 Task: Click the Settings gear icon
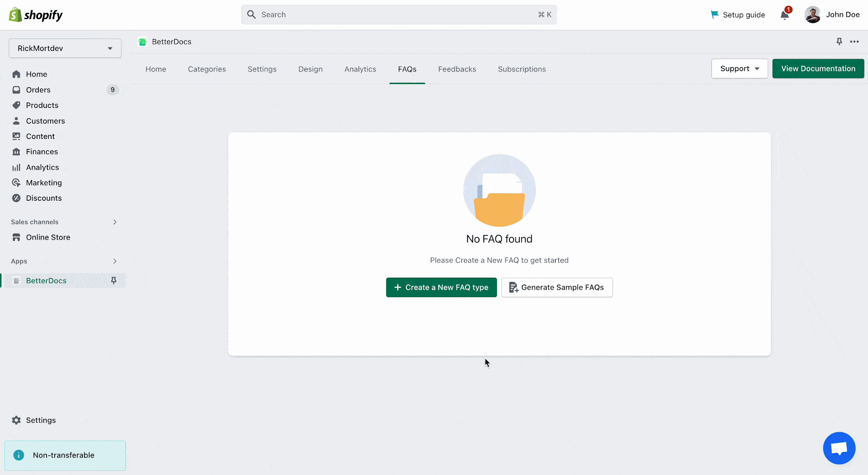click(16, 420)
